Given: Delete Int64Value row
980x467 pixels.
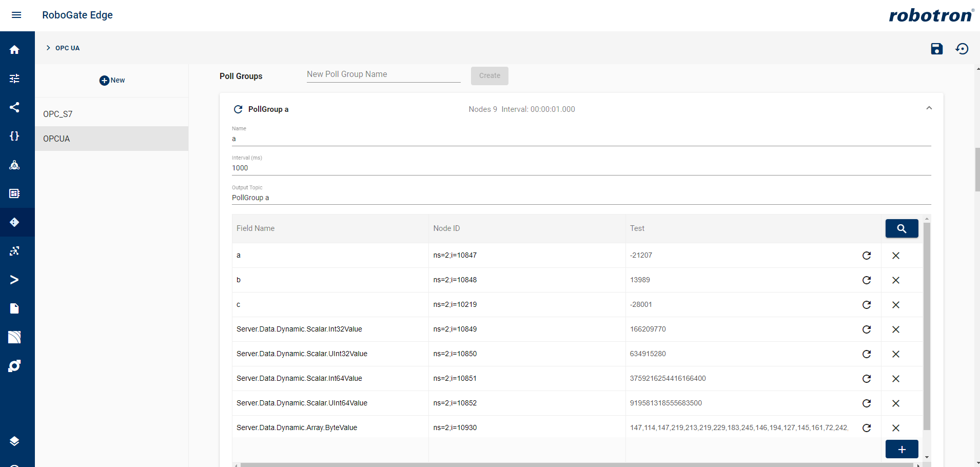Looking at the screenshot, I should 896,379.
